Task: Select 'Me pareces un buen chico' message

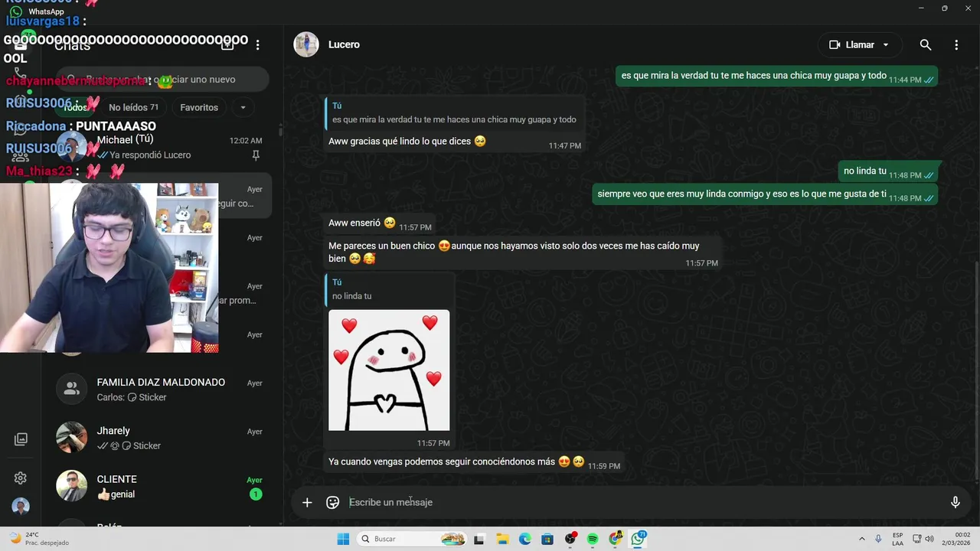Action: coord(514,253)
